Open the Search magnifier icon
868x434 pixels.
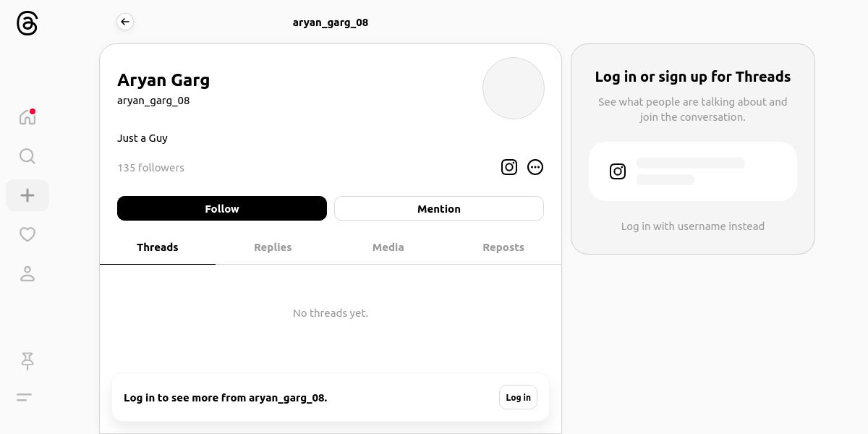pyautogui.click(x=27, y=156)
